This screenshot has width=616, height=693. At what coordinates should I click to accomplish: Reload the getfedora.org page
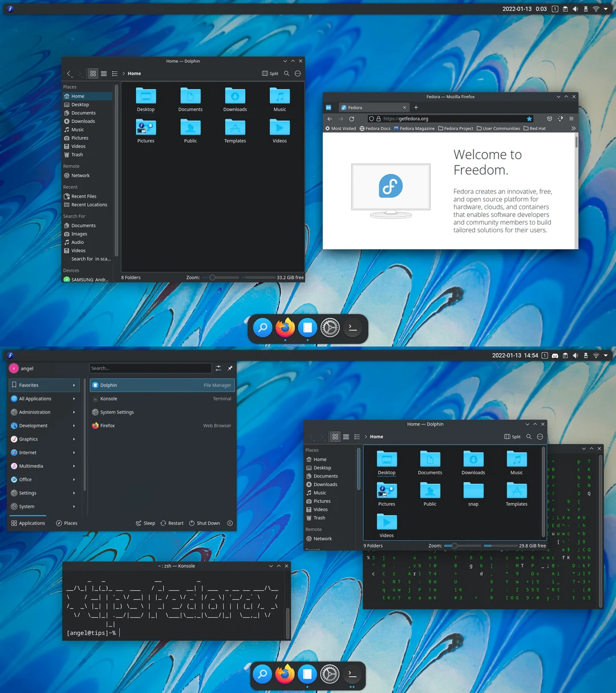click(352, 119)
